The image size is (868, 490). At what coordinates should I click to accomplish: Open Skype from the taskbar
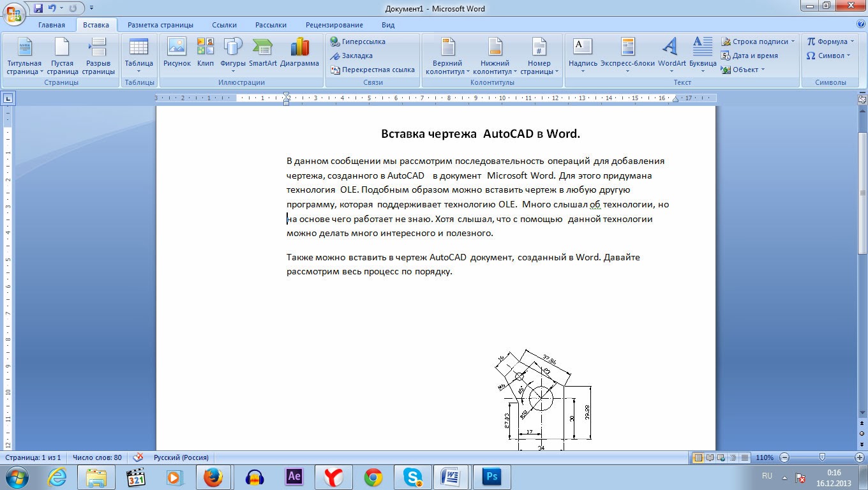412,477
